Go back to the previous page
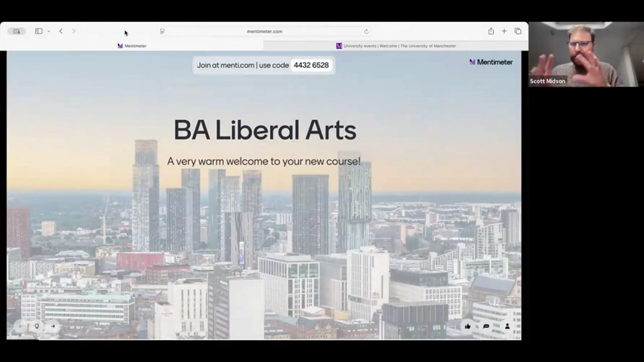The width and height of the screenshot is (644, 362). [x=61, y=31]
